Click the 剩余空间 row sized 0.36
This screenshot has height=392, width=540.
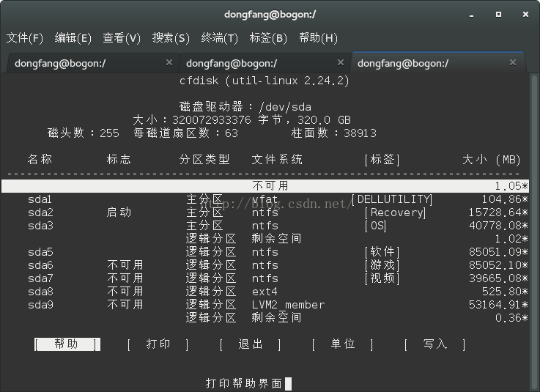265,317
